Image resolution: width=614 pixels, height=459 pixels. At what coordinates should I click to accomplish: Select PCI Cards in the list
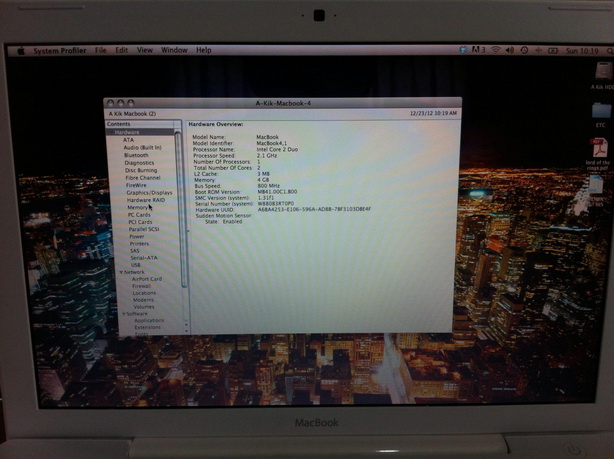140,222
